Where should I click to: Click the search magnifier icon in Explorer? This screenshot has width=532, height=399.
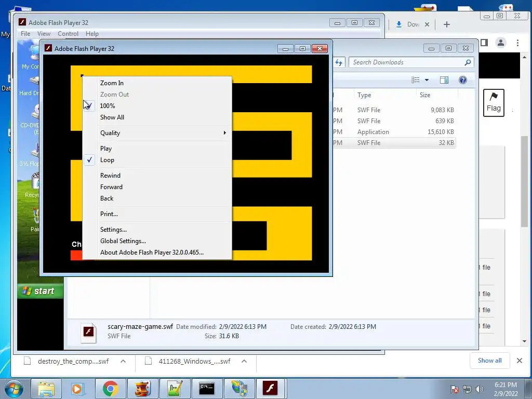(468, 62)
